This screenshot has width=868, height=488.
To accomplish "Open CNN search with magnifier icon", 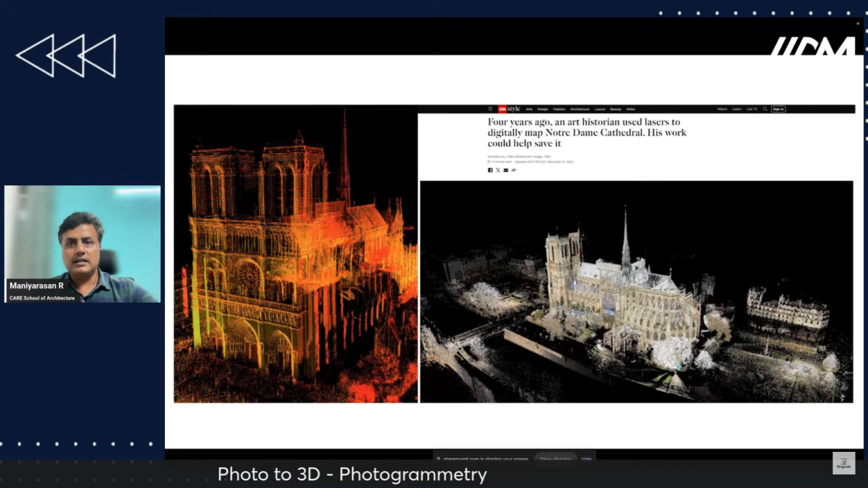I will coord(765,109).
